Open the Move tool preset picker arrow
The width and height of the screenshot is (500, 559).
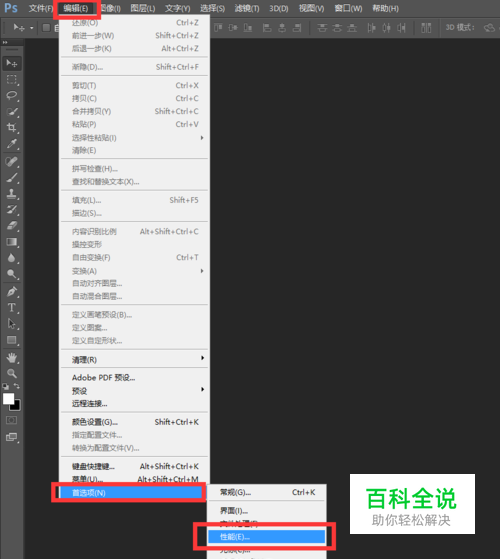[32, 28]
